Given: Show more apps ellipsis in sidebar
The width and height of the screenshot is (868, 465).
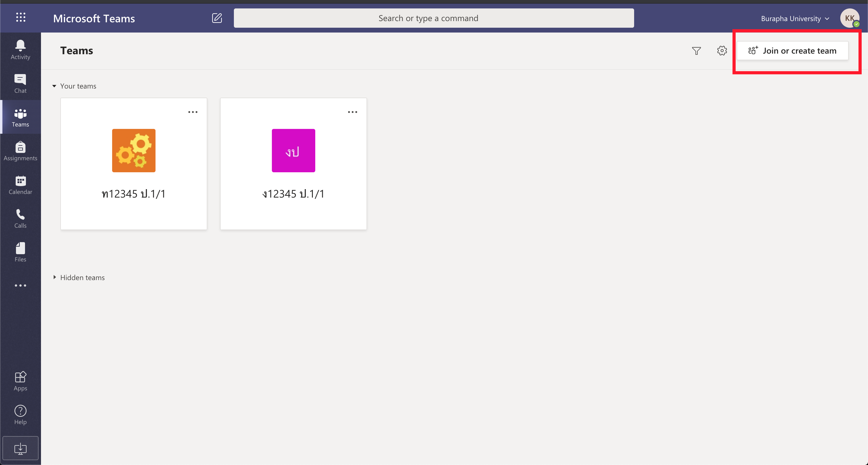Looking at the screenshot, I should pyautogui.click(x=20, y=286).
